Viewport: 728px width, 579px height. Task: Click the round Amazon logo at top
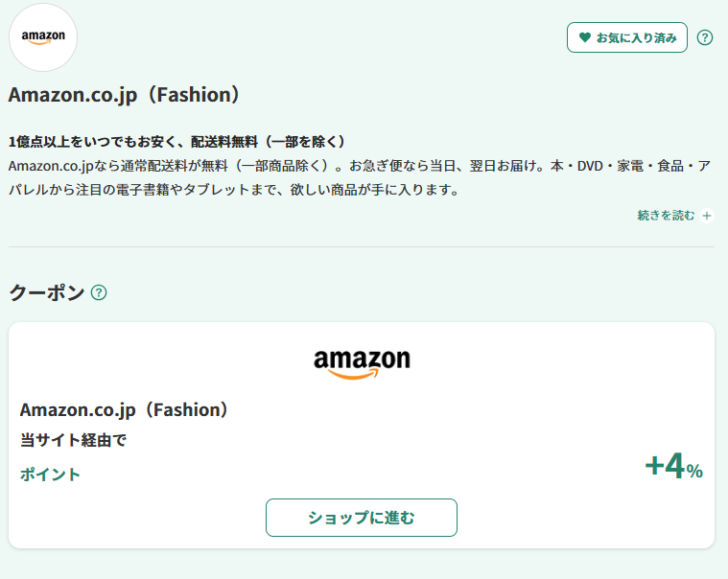[x=43, y=37]
